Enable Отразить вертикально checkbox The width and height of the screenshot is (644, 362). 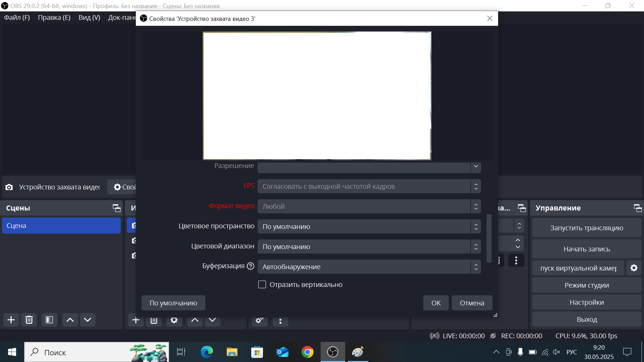tap(262, 284)
